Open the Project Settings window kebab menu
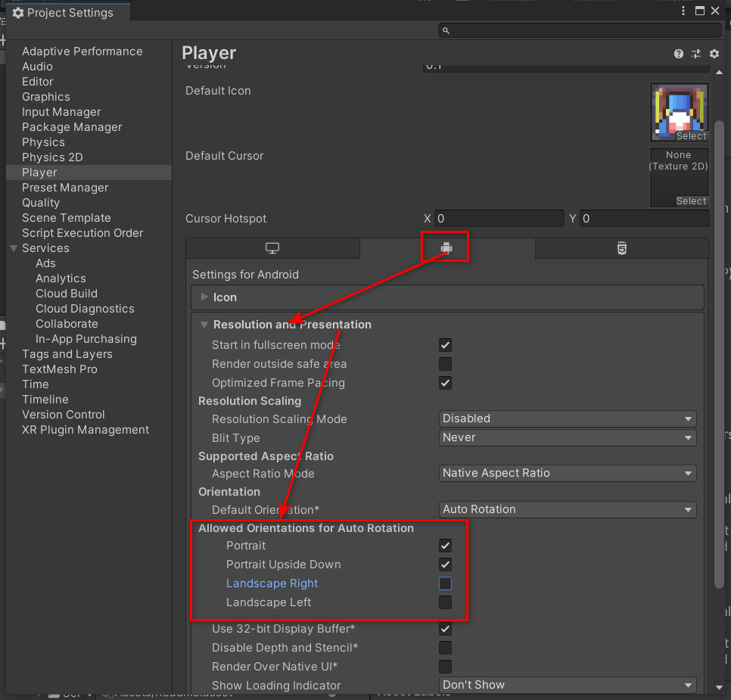Viewport: 731px width, 700px height. pos(683,11)
